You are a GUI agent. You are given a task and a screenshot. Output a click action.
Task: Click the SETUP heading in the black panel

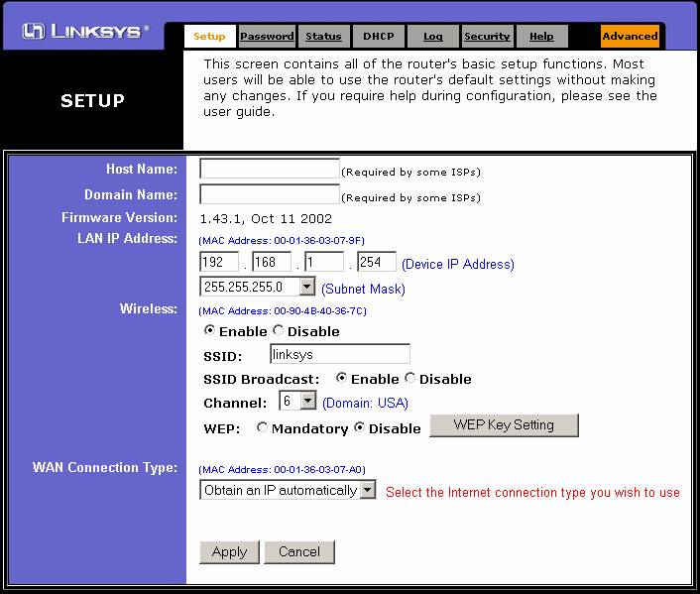92,101
